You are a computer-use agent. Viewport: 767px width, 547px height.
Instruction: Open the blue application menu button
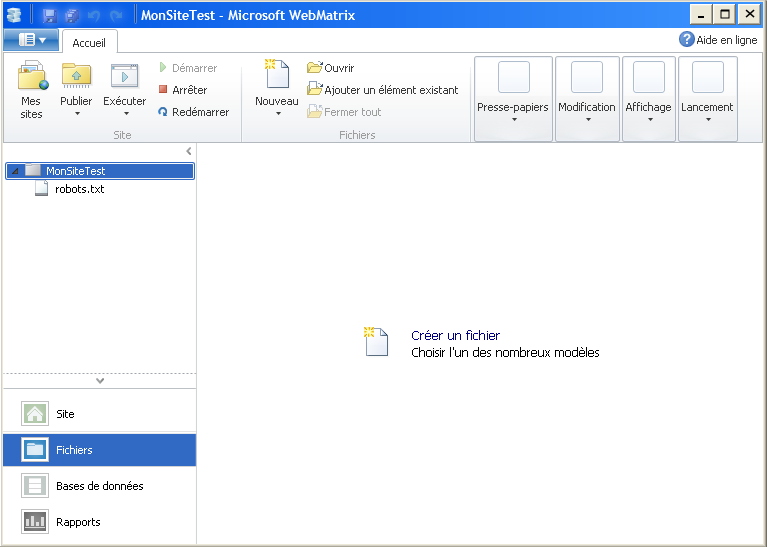tap(31, 40)
